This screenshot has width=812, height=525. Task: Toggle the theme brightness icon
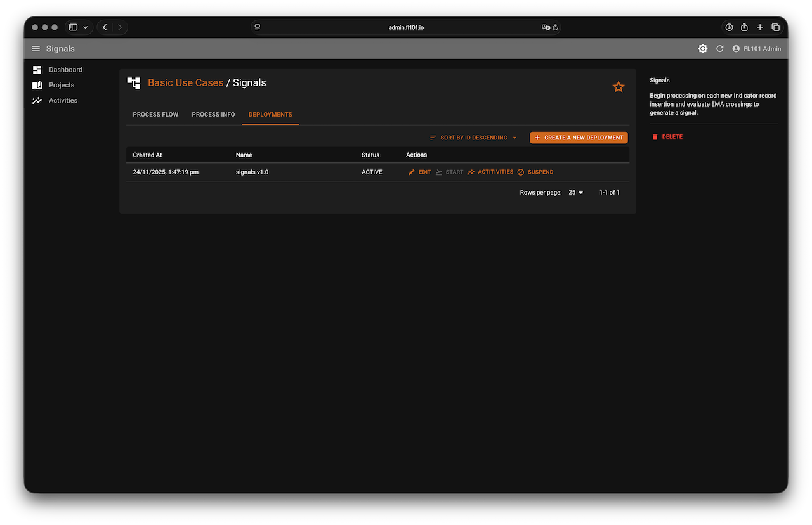pos(702,49)
